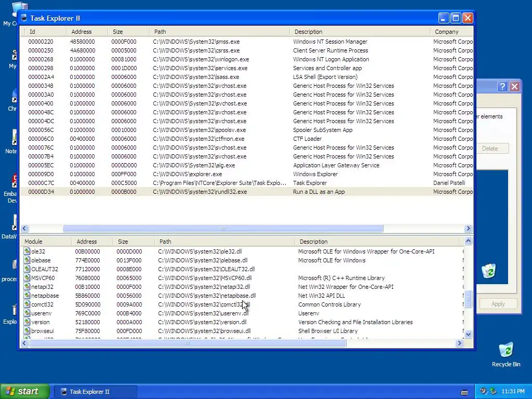This screenshot has height=399, width=532.
Task: Select the alg.exe process row
Action: (246, 165)
